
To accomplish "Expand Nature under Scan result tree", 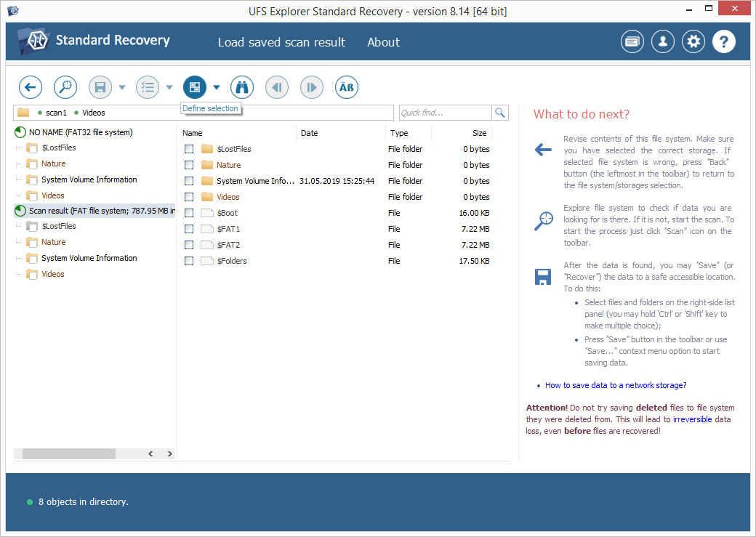I will 18,242.
